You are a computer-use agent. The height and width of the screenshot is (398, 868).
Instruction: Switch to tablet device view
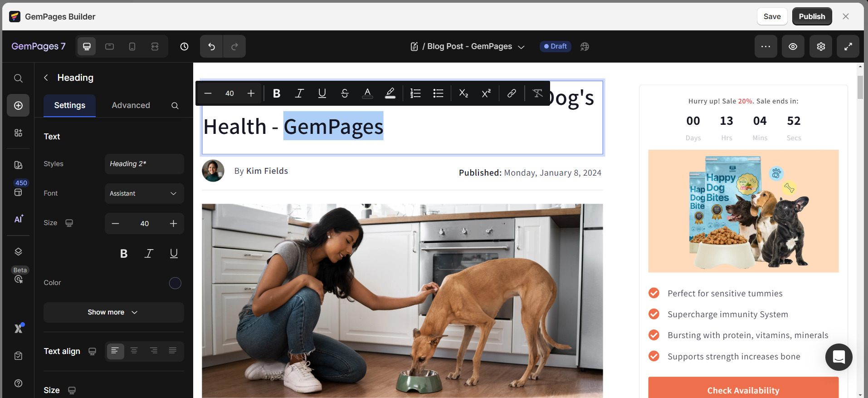[109, 46]
